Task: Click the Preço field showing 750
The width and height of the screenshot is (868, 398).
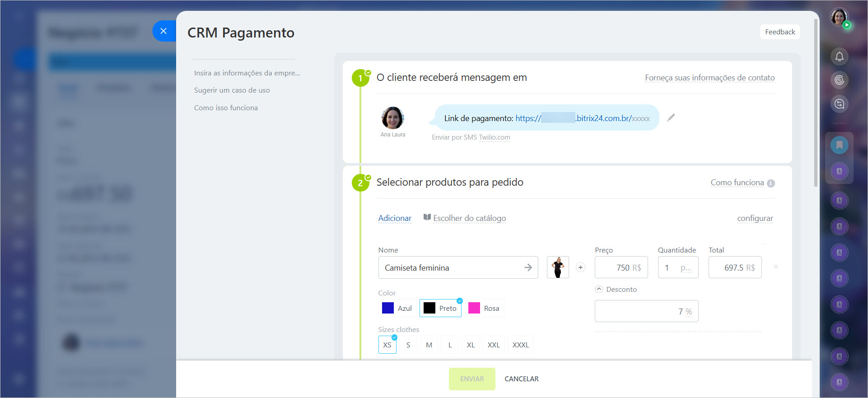Action: coord(621,267)
